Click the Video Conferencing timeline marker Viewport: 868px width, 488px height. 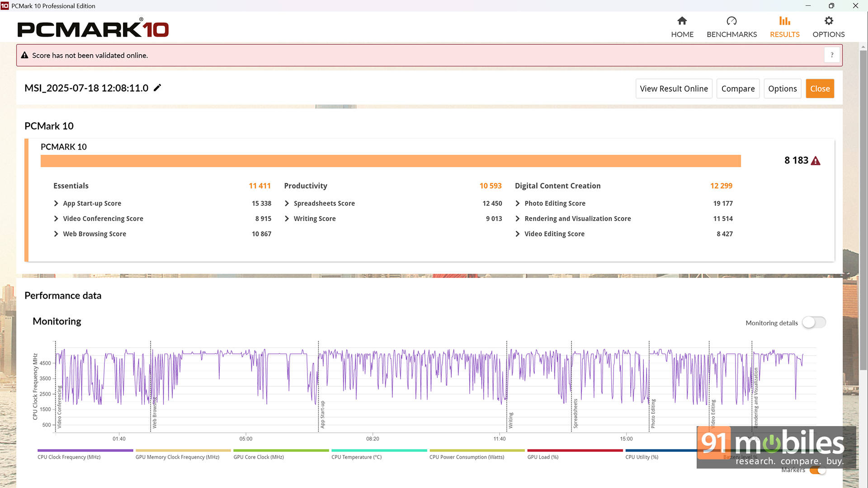(x=59, y=407)
